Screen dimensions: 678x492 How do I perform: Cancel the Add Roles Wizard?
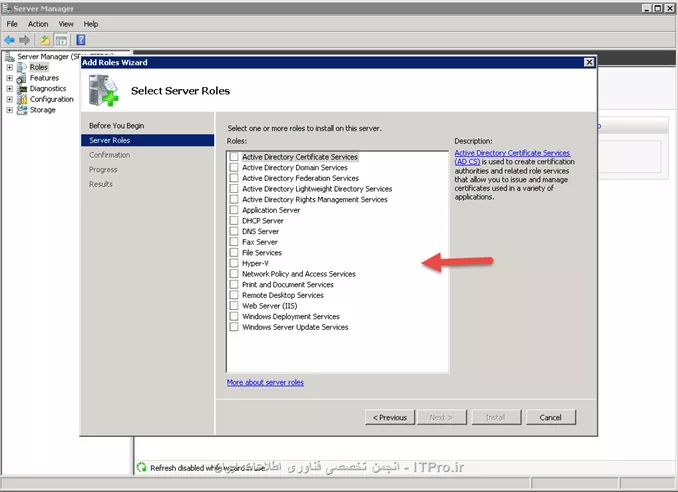coord(551,417)
